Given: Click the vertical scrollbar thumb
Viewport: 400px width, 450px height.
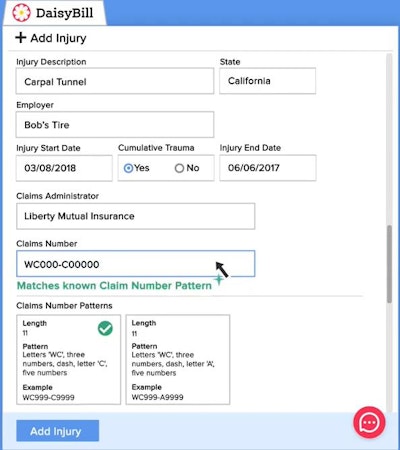Looking at the screenshot, I should (x=389, y=264).
